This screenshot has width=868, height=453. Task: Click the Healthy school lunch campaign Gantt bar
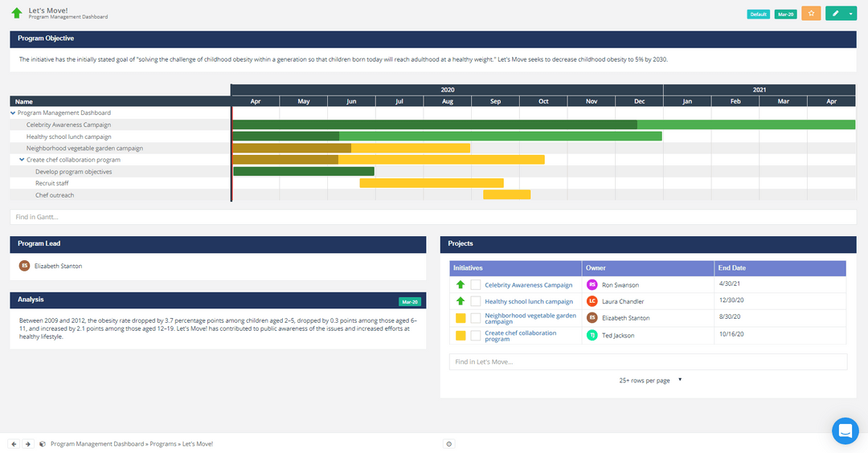(448, 137)
